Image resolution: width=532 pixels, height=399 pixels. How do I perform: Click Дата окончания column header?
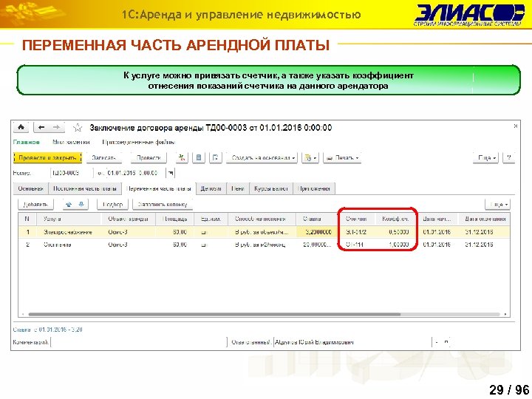tap(485, 219)
